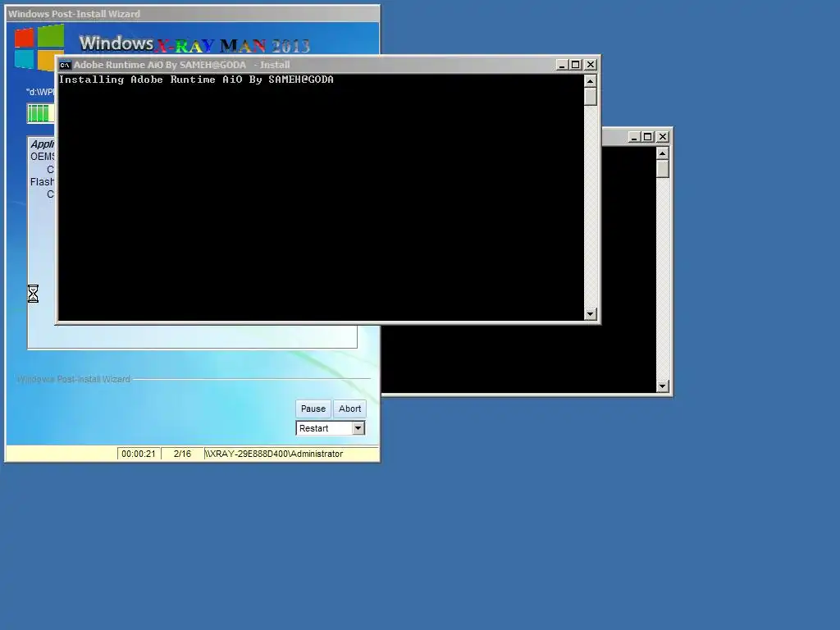Click "Installing Adobe Runtime AiO" console text
The image size is (840, 630).
(196, 80)
